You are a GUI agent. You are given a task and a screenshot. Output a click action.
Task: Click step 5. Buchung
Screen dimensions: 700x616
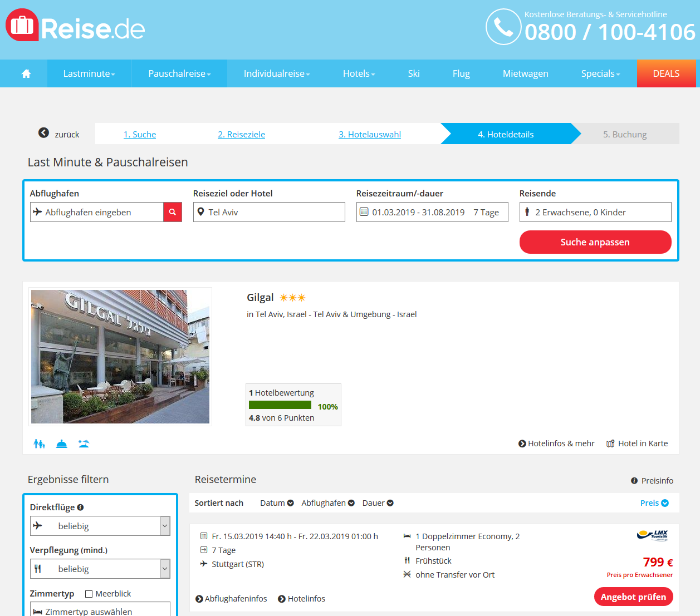point(625,134)
